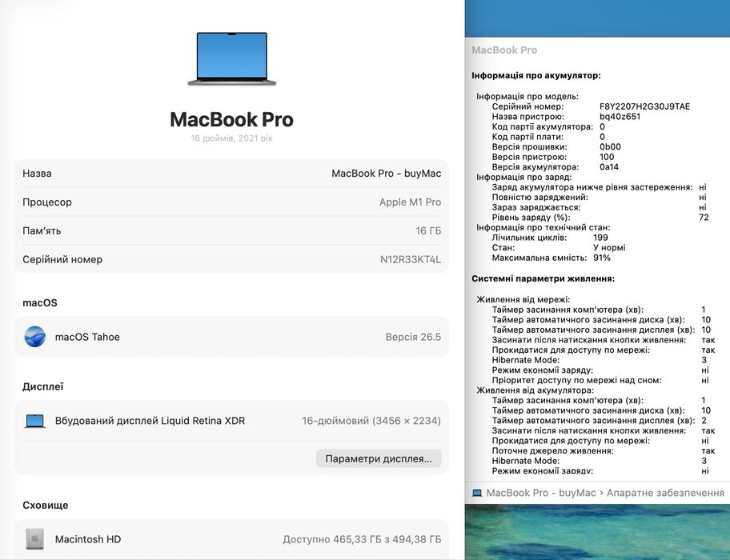Click Версія 26.5 text
The width and height of the screenshot is (730, 560).
point(413,338)
